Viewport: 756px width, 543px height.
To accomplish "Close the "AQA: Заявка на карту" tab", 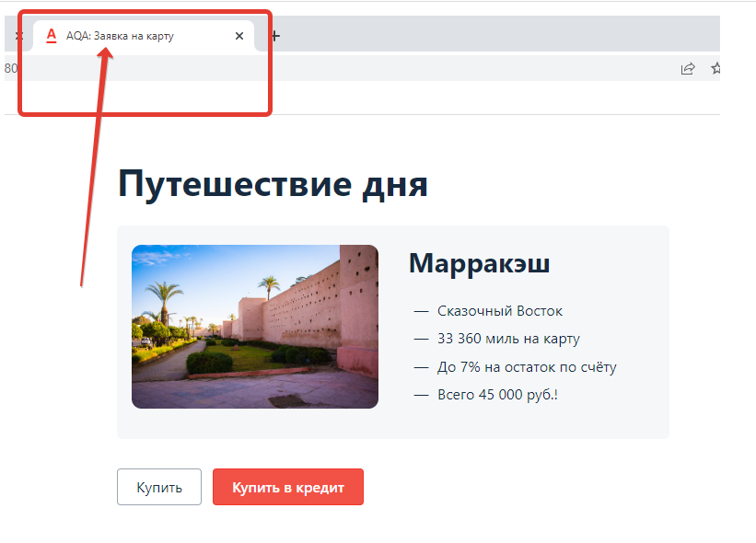I will point(238,36).
